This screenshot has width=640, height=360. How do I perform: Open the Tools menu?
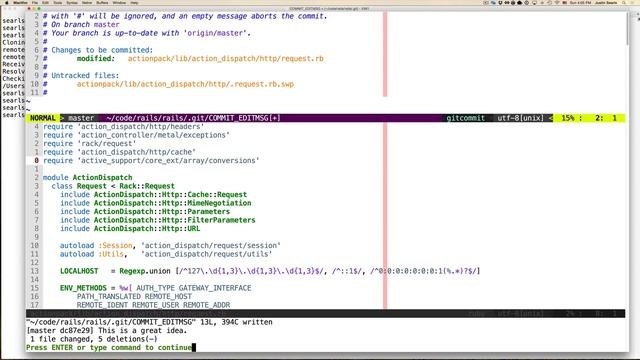point(58,2)
